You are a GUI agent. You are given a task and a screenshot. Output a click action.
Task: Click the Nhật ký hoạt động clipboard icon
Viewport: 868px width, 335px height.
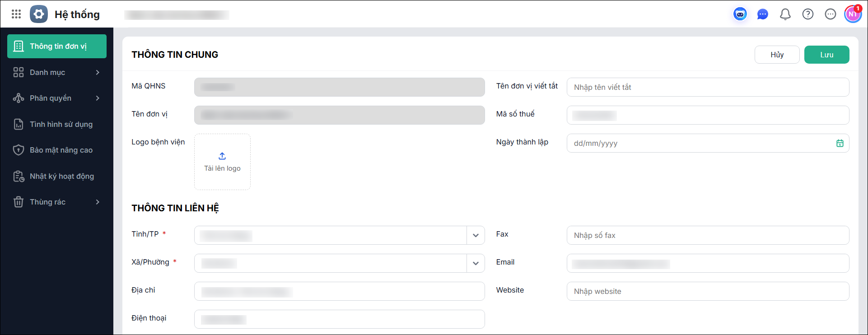(x=19, y=176)
